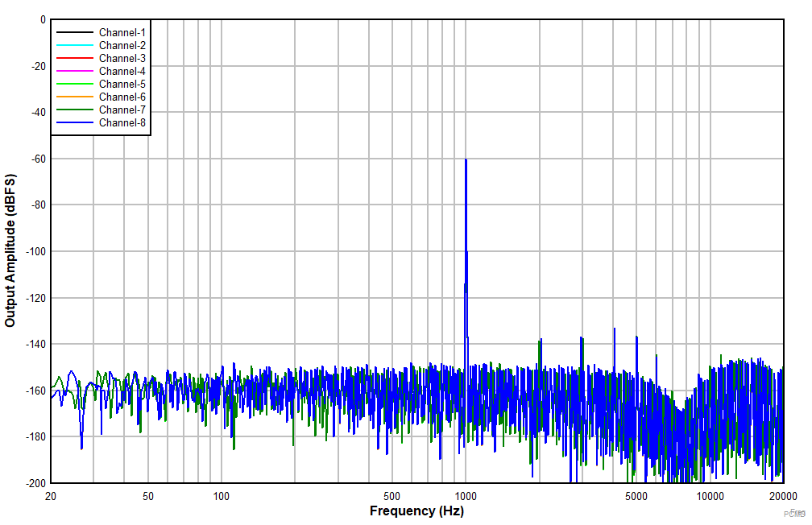Toggle visibility of Channel-2 in the legend
The width and height of the screenshot is (812, 525).
(121, 46)
